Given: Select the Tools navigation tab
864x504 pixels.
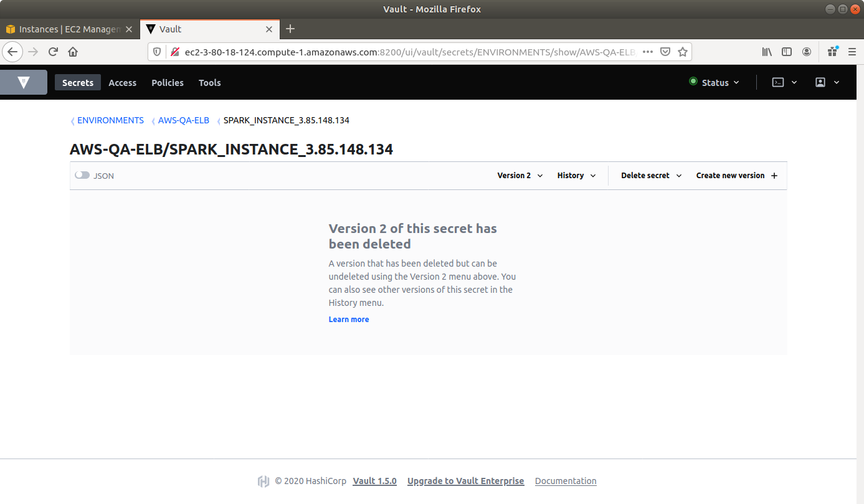Looking at the screenshot, I should (x=210, y=82).
